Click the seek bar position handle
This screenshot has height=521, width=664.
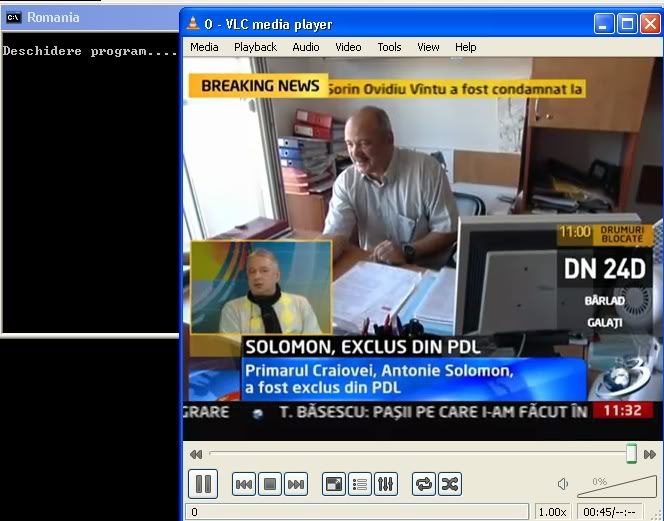tap(631, 454)
